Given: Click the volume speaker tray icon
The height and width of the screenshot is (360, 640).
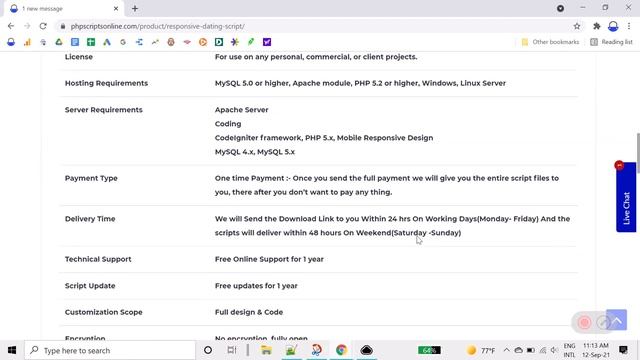Looking at the screenshot, I should 554,350.
